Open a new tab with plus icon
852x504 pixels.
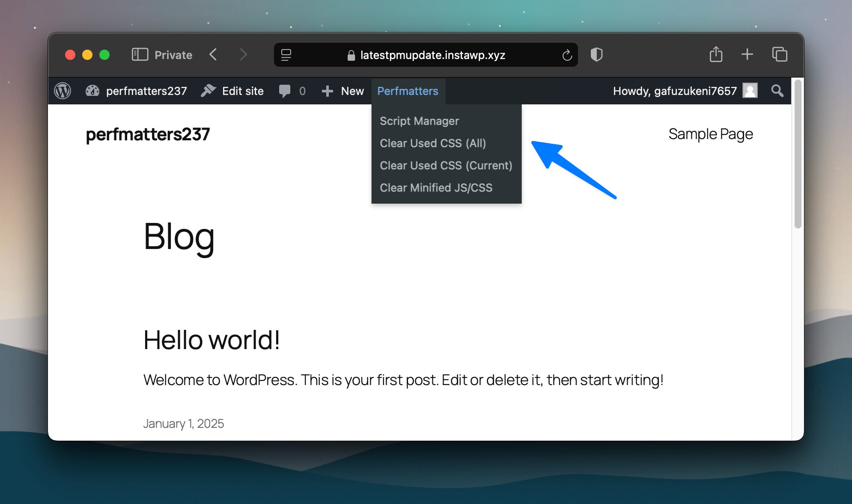pyautogui.click(x=747, y=55)
